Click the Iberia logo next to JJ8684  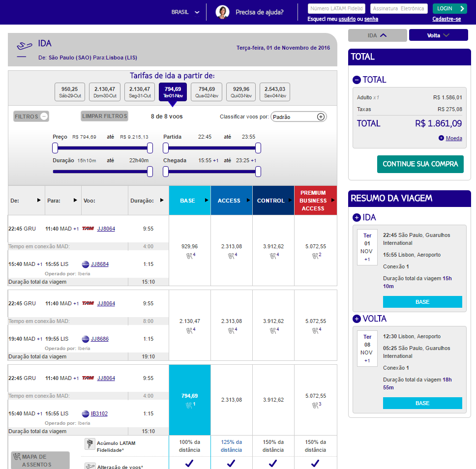point(86,264)
